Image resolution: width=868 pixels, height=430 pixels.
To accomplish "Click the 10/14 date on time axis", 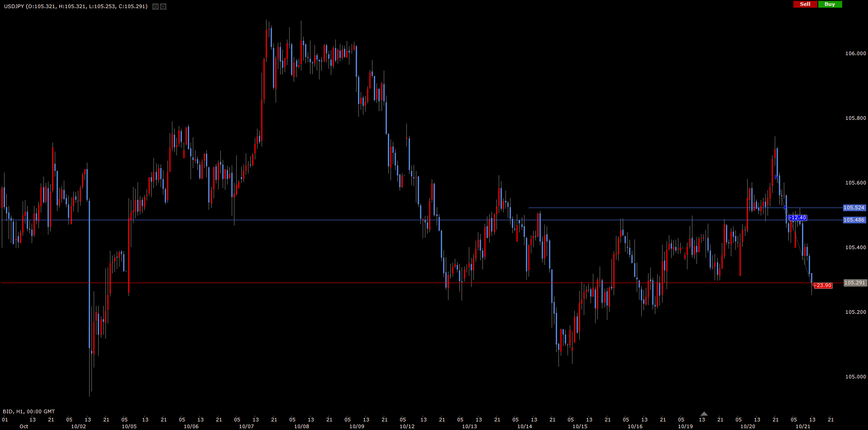I will (525, 426).
